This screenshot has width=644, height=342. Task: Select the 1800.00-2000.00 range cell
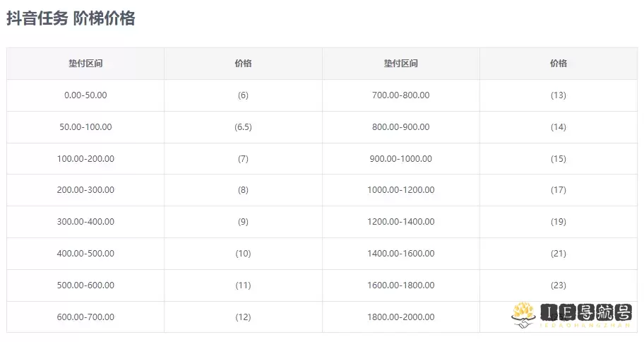pyautogui.click(x=400, y=317)
